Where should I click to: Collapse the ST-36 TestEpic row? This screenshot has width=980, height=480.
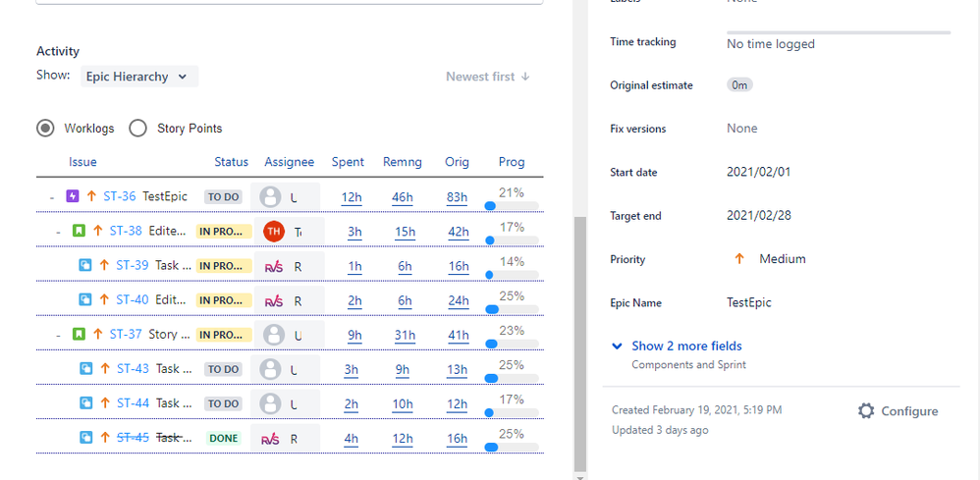pyautogui.click(x=52, y=197)
